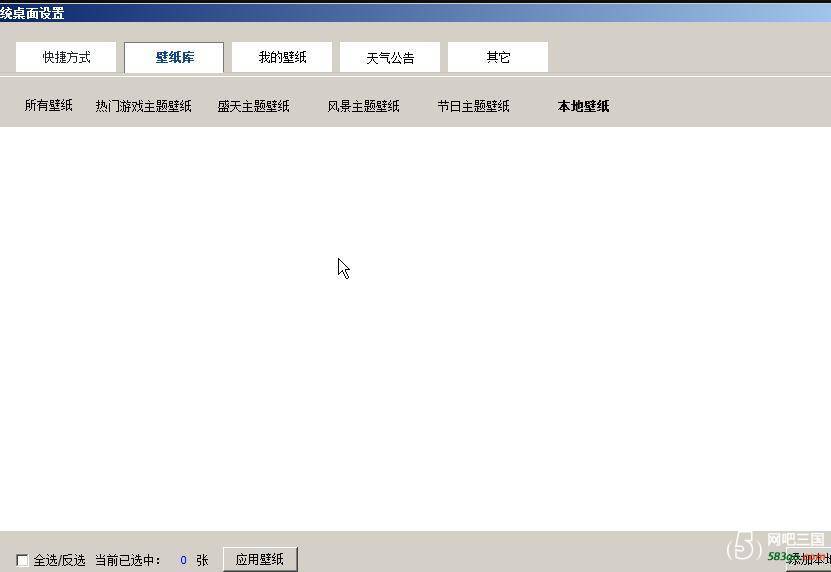831x572 pixels.
Task: Filter by 热门游戏主题壁纸 category
Action: tap(143, 106)
